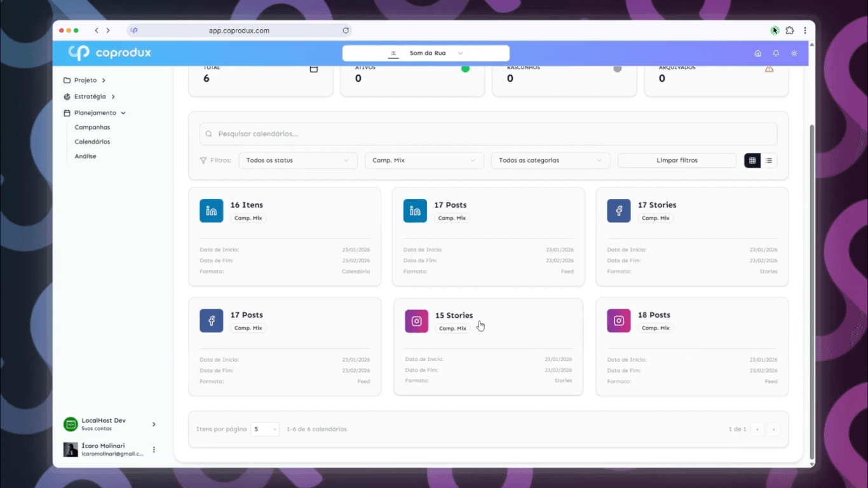
Task: Open the Facebook 17 Stories calendar icon
Action: 619,211
